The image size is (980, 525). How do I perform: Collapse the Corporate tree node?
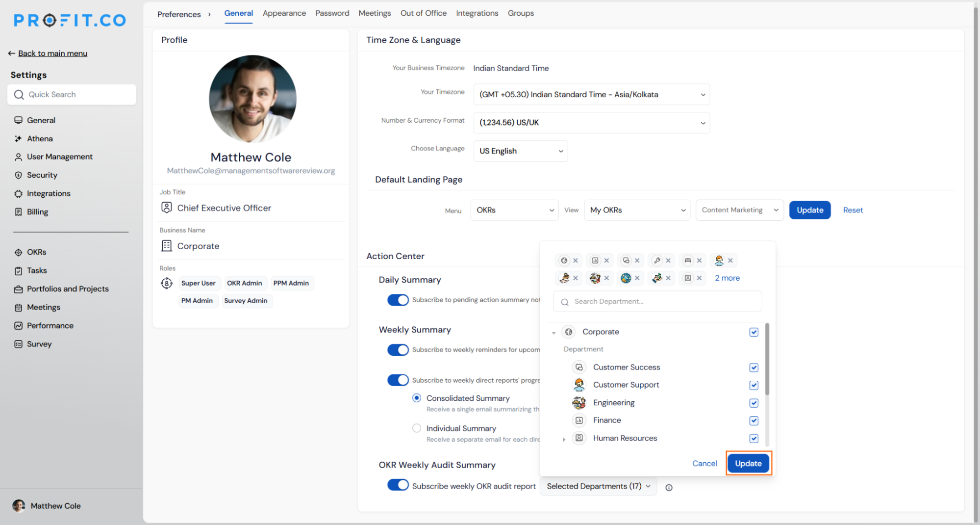[x=553, y=333]
